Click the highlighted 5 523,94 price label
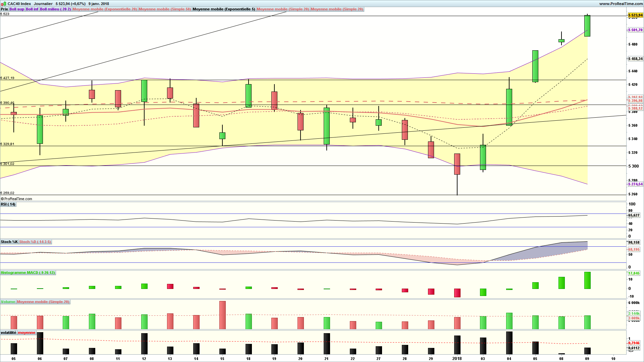 [x=636, y=15]
